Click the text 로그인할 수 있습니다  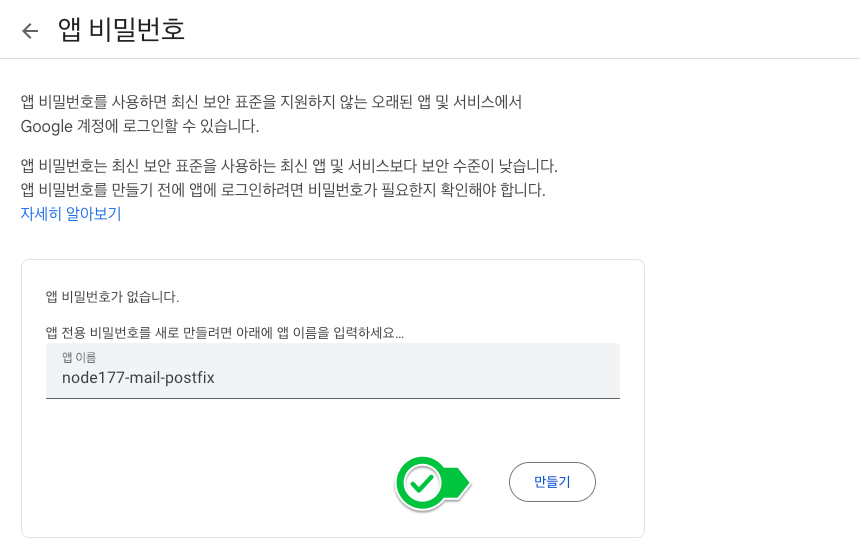coord(190,127)
